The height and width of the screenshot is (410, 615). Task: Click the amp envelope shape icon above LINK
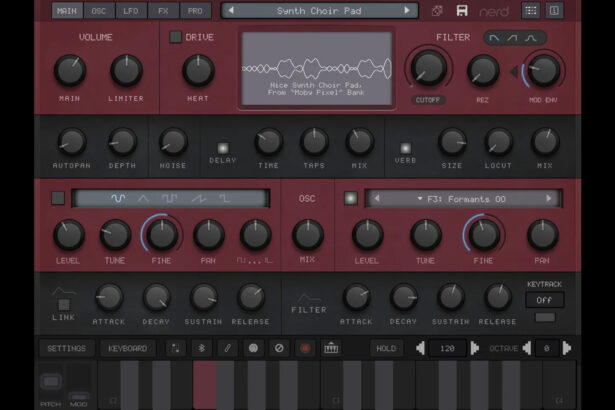[64, 291]
